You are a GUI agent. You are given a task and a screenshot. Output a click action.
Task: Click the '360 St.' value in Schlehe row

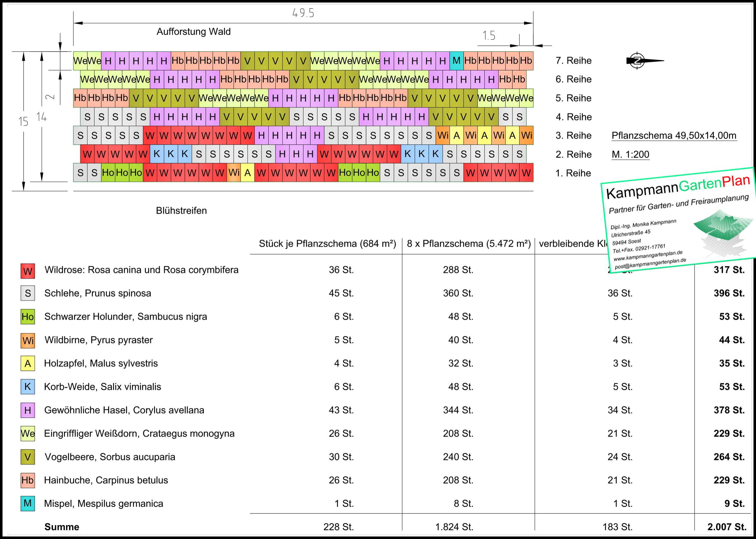click(x=458, y=293)
